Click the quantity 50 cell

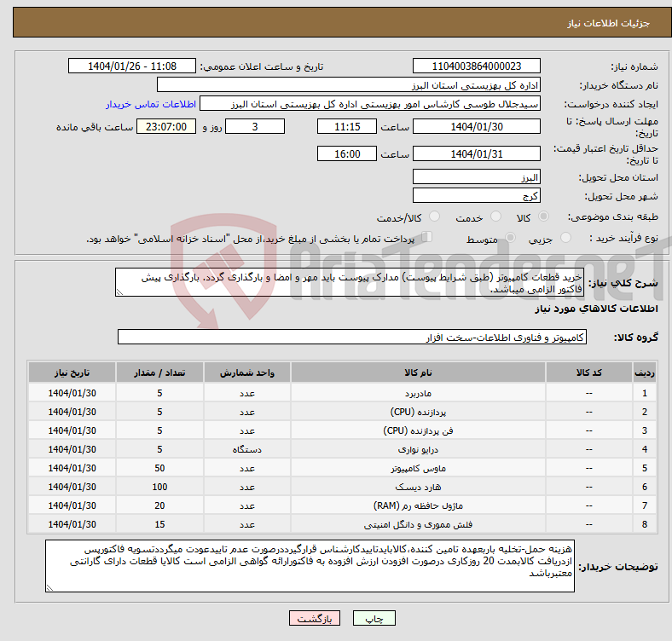point(159,468)
